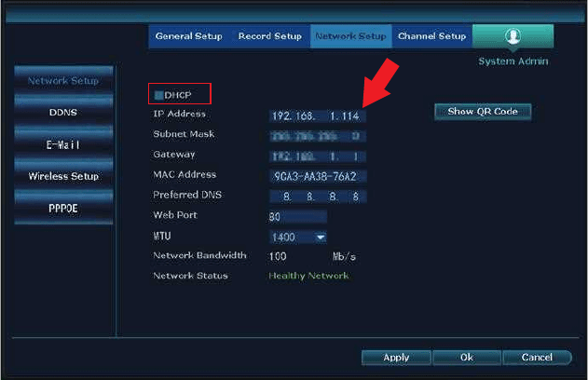
Task: Select the Network Setup top tab
Action: [x=350, y=36]
